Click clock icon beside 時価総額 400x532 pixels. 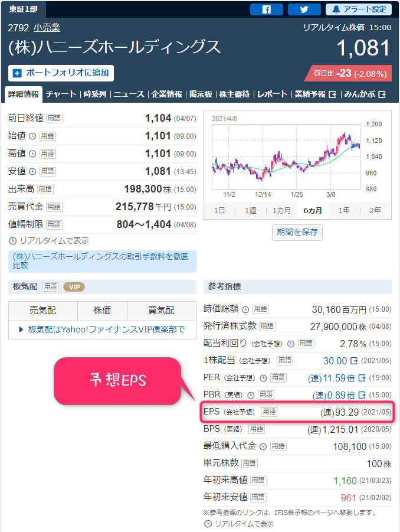click(245, 309)
